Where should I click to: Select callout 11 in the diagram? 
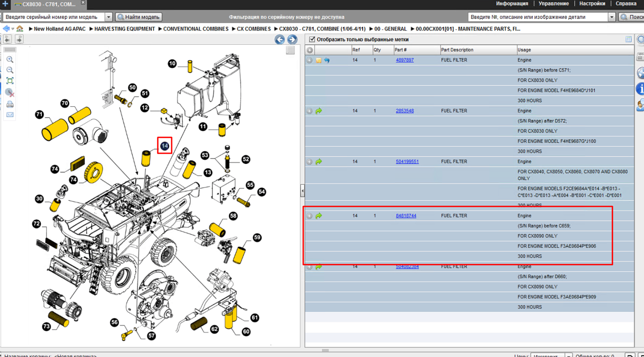click(x=203, y=127)
